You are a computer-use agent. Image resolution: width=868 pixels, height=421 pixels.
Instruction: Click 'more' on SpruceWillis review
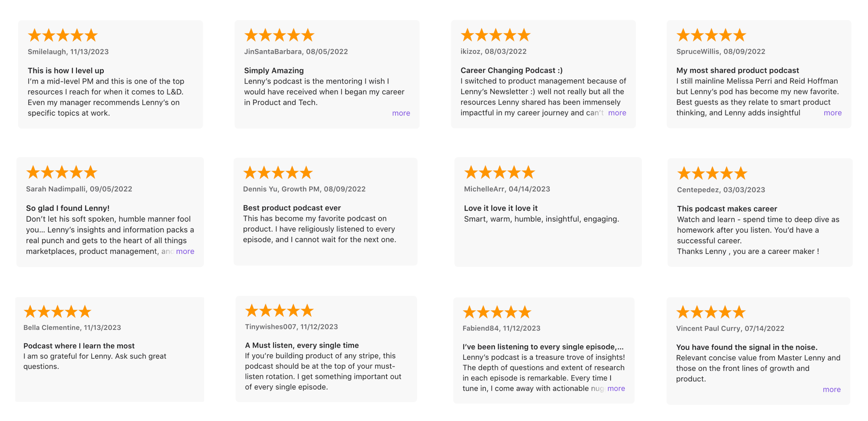[832, 113]
